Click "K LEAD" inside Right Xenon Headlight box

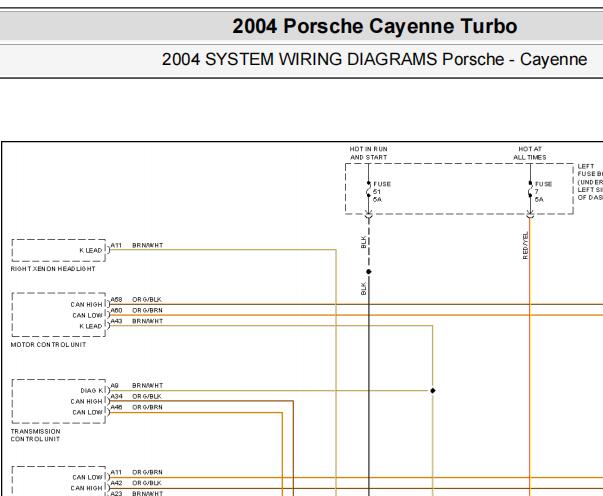[91, 250]
